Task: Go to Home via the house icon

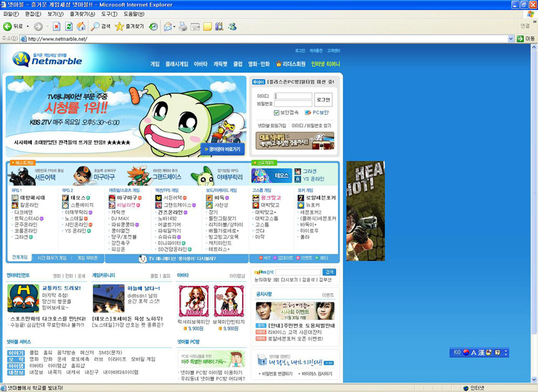Action: tap(81, 26)
